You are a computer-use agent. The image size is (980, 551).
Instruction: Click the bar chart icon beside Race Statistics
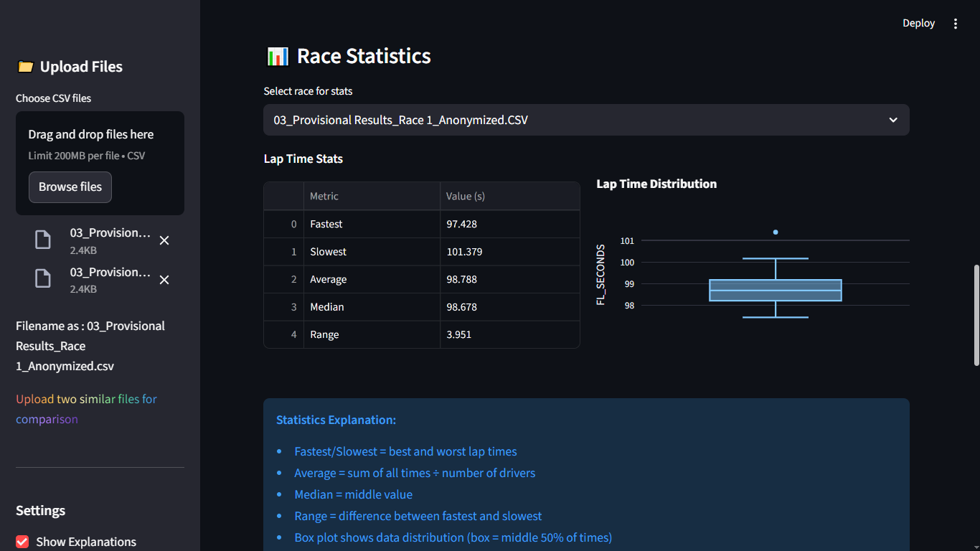coord(277,55)
